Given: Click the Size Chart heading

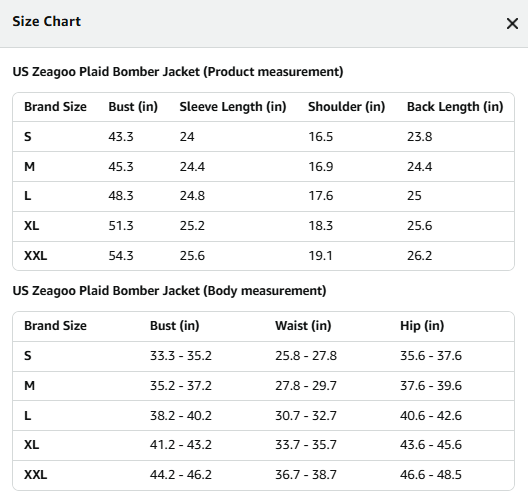Looking at the screenshot, I should click(x=46, y=22).
